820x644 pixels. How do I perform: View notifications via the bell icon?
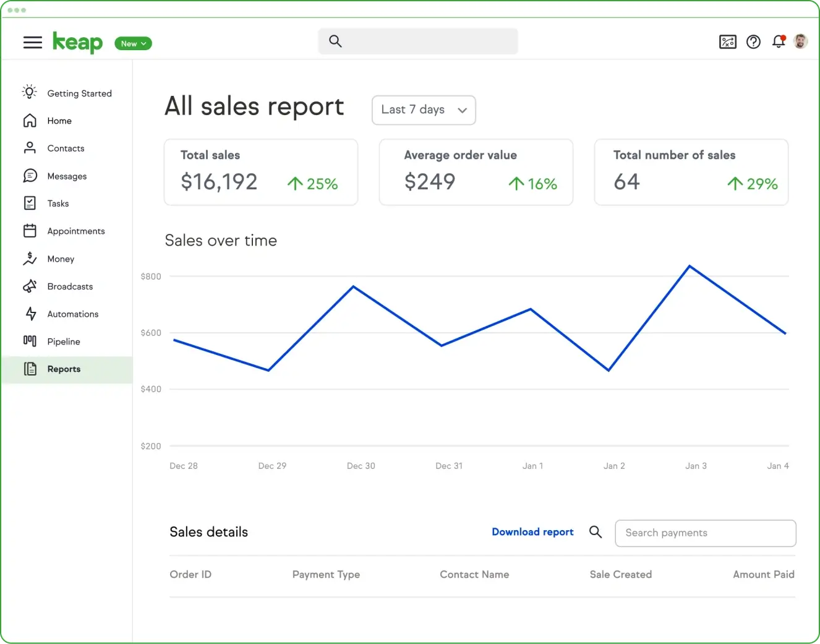click(779, 41)
